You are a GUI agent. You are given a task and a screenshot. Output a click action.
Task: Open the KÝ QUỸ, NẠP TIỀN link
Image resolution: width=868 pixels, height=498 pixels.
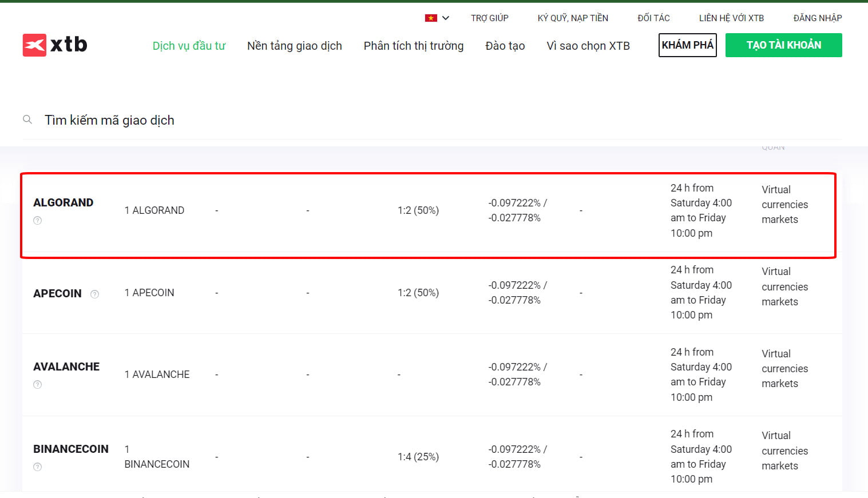click(x=573, y=18)
